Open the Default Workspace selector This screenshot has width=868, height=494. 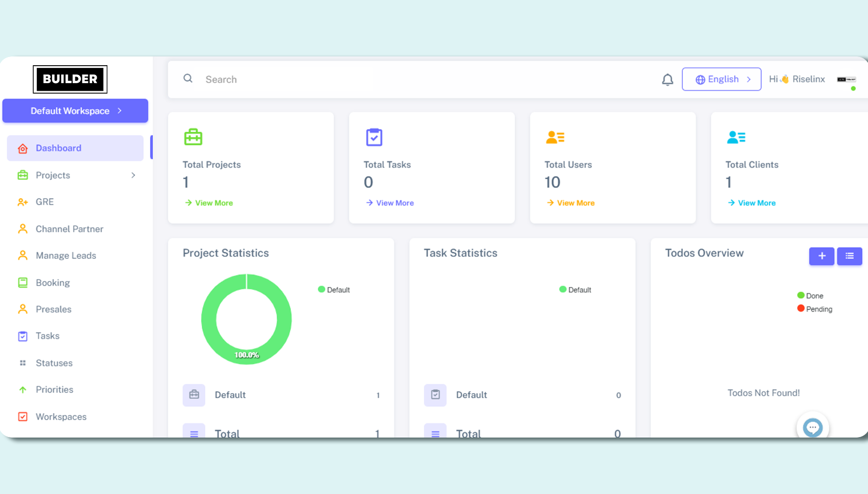tap(75, 111)
